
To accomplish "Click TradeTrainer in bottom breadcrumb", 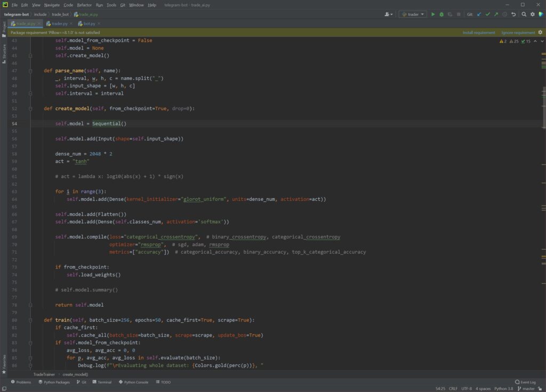I will click(44, 374).
